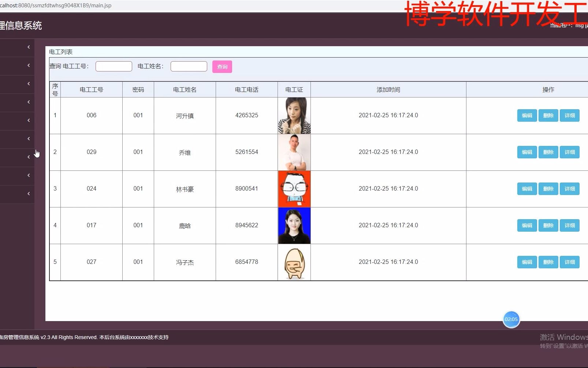Click the 电工工号 column header

point(92,89)
